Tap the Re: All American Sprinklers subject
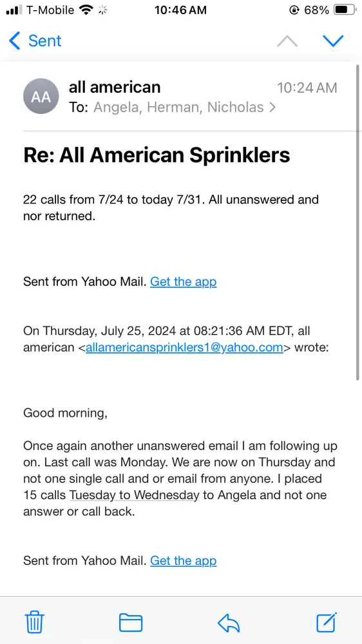This screenshot has width=362, height=644. pyautogui.click(x=157, y=155)
